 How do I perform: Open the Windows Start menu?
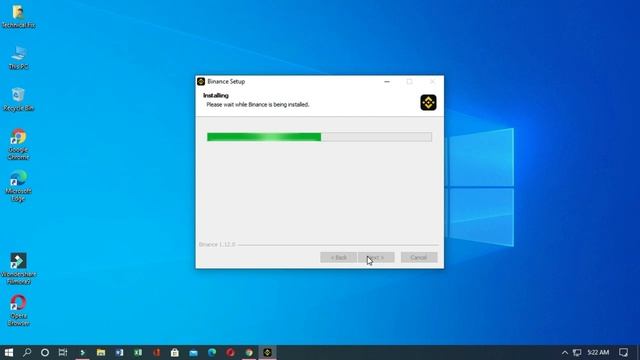click(x=9, y=352)
